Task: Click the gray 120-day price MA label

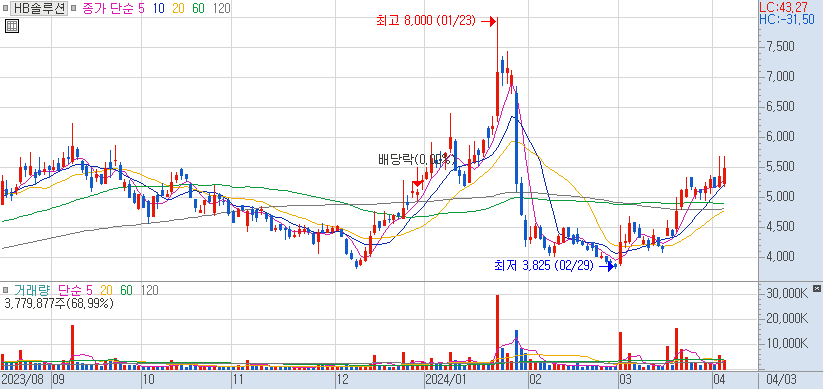Action: pos(221,8)
